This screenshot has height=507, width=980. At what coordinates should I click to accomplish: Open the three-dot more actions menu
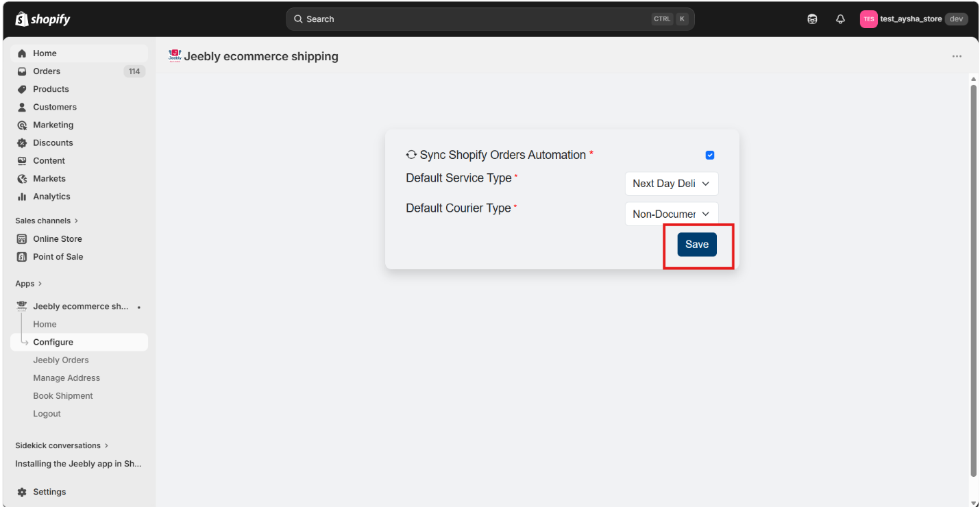tap(957, 56)
